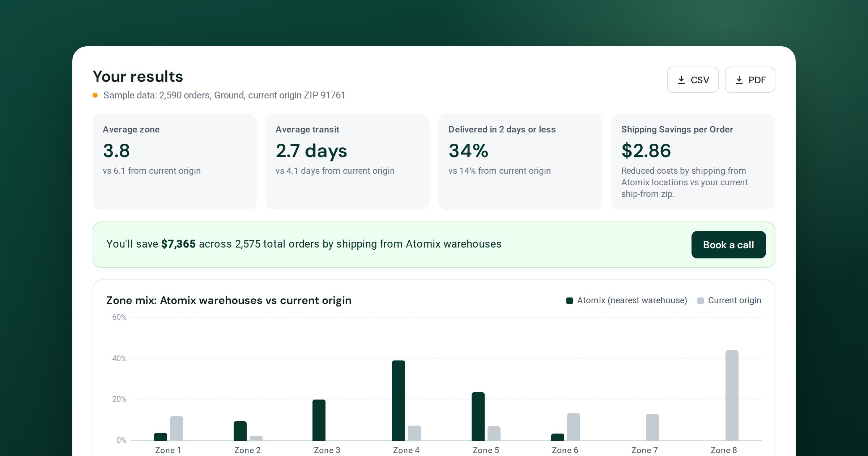This screenshot has width=868, height=456.
Task: Click the Shipping Savings per Order label
Action: point(677,129)
